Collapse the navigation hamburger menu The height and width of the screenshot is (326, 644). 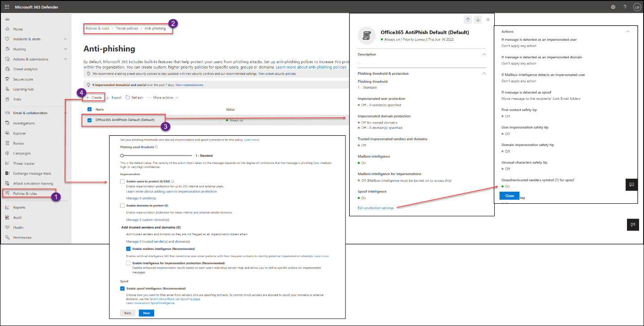pos(7,19)
